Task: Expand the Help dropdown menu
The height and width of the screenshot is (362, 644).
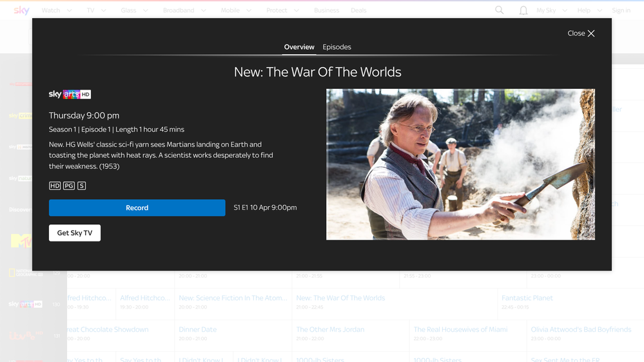Action: coord(589,10)
